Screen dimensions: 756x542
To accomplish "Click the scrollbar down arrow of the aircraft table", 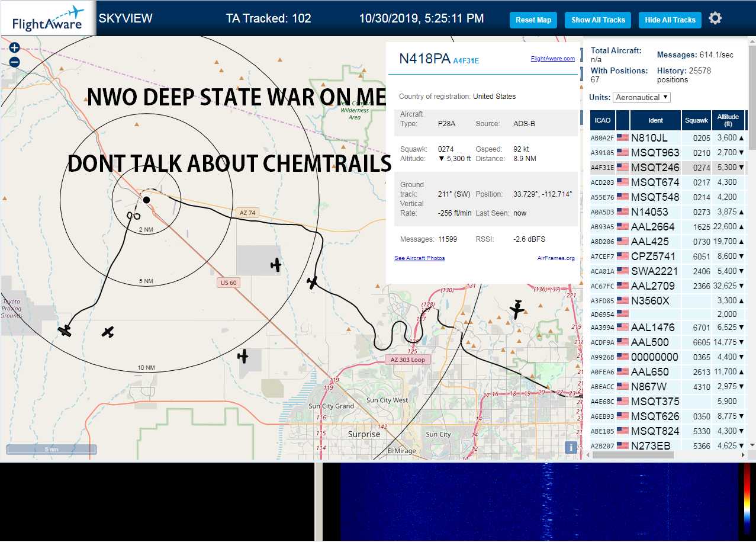I will 752,444.
